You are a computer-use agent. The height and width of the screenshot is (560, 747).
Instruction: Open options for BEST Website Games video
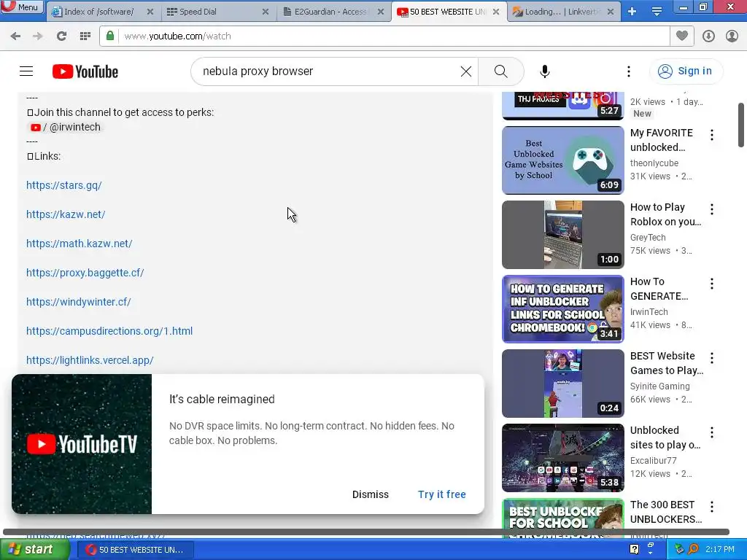(x=712, y=358)
